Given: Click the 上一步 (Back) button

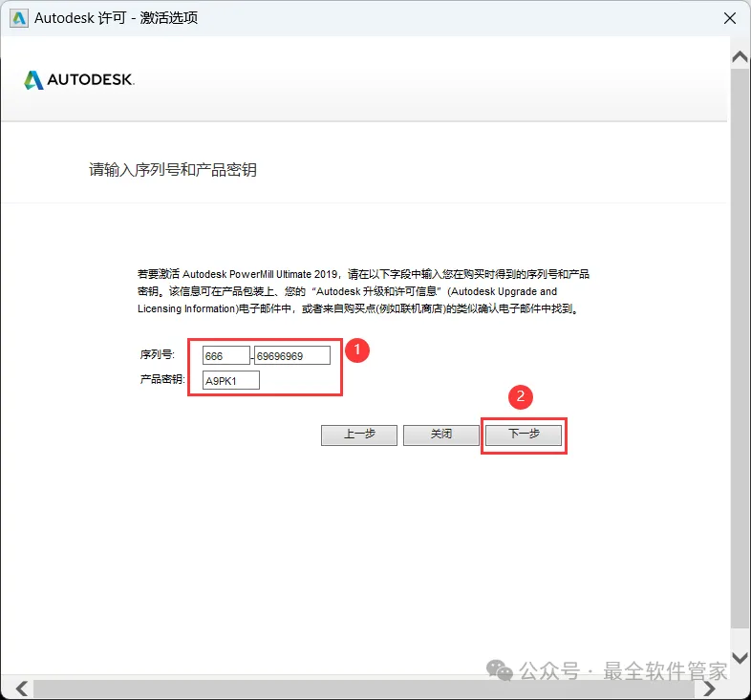Looking at the screenshot, I should [x=359, y=435].
